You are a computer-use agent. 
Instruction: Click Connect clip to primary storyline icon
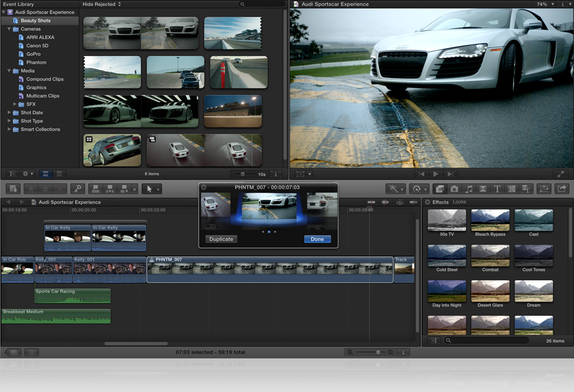point(96,189)
